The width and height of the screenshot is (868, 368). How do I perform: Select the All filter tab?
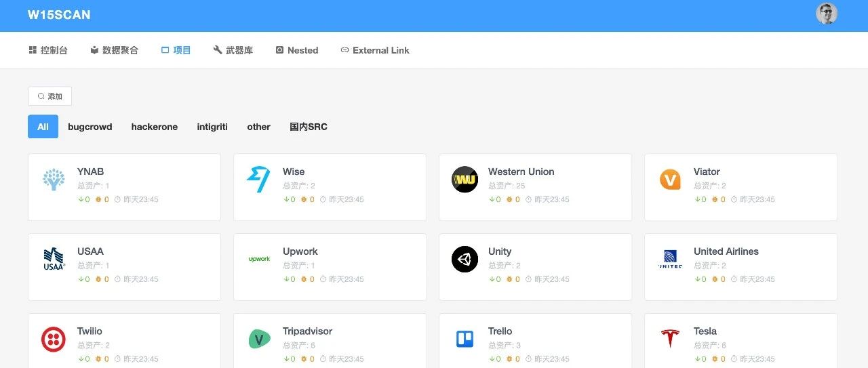tap(43, 127)
